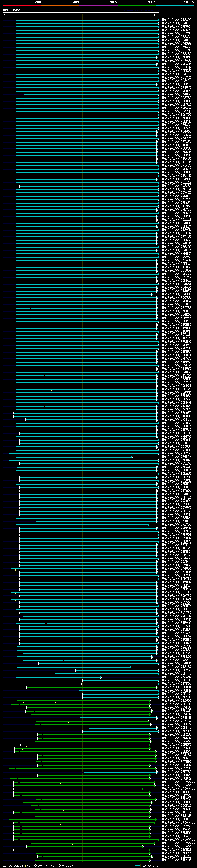Image resolution: width=197 pixels, height=868 pixels.
Task: Open hit UniRef100_B5A7Q7
Action: (x=176, y=115)
